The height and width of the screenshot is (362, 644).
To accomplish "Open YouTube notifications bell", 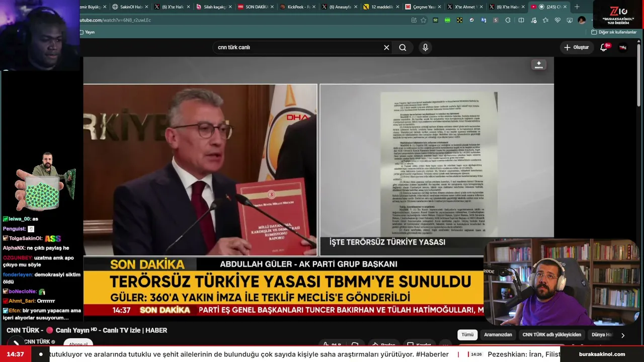I will [x=604, y=47].
